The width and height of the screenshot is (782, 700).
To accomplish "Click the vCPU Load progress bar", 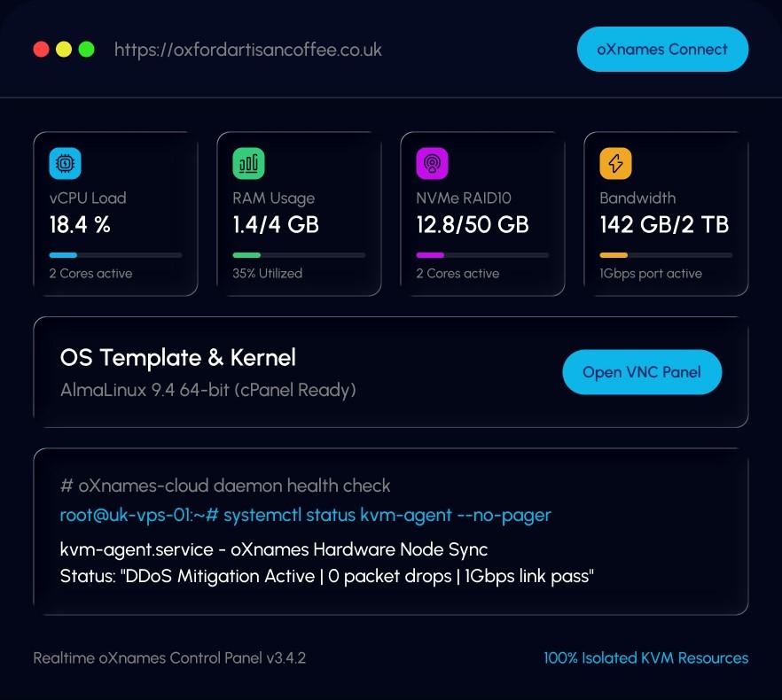I will [115, 255].
